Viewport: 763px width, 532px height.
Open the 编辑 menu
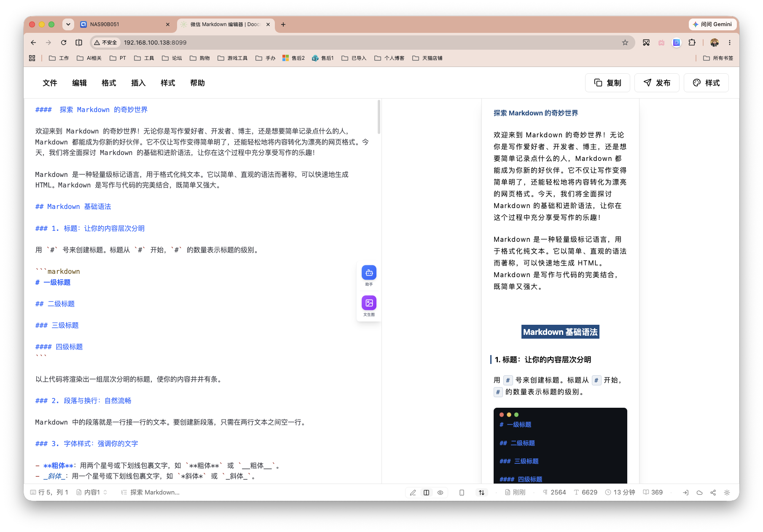79,83
